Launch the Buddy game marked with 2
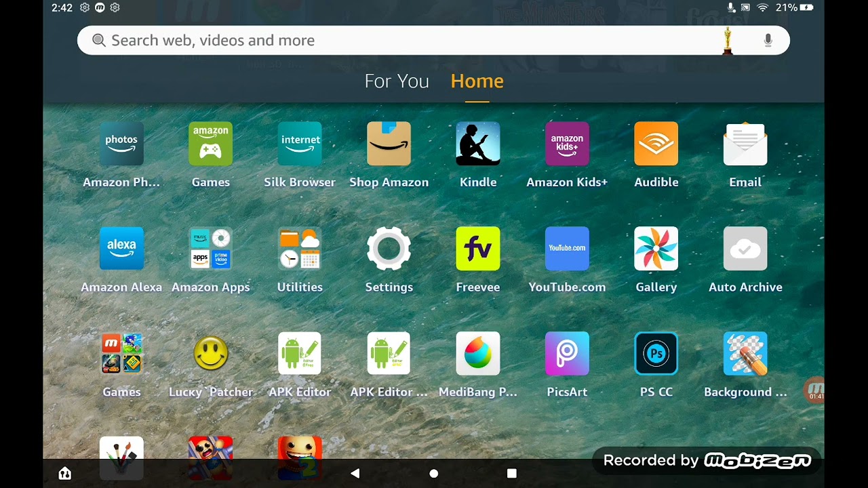The image size is (868, 488). (300, 457)
